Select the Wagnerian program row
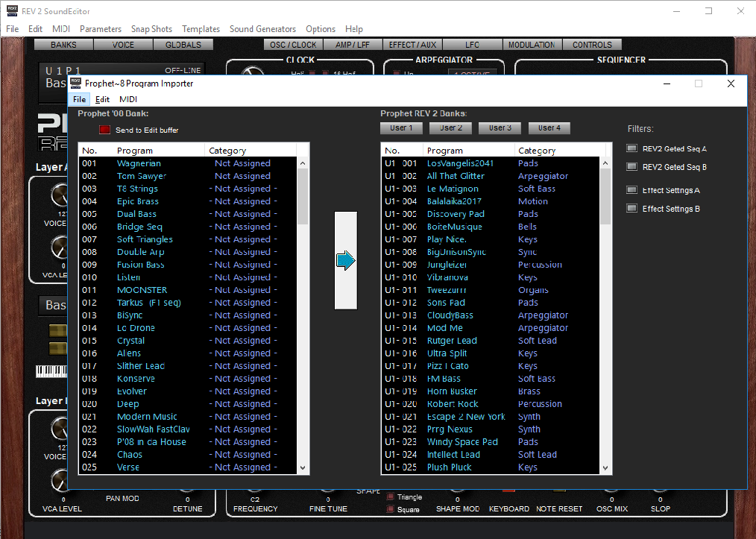Viewport: 756px width, 539px height. coord(139,163)
